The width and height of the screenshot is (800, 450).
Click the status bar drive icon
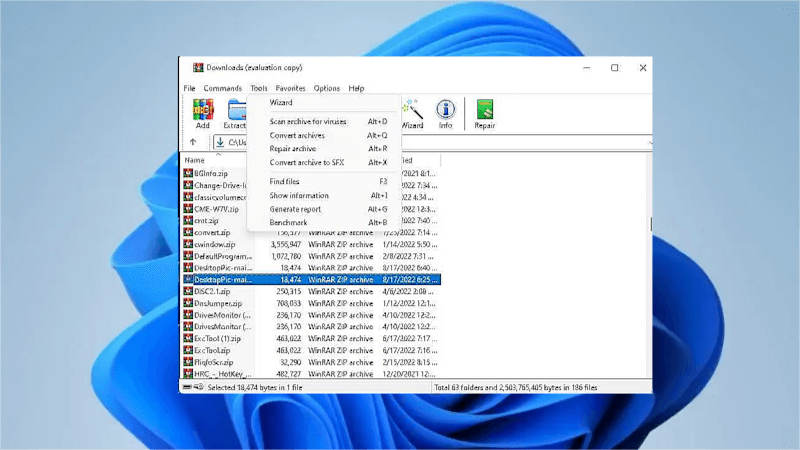click(187, 387)
